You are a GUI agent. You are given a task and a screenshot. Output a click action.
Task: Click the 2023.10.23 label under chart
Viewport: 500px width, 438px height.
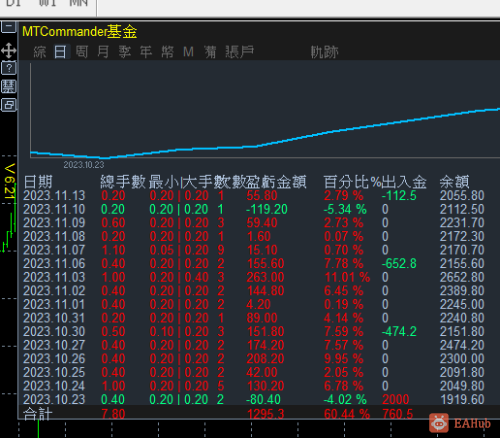84,165
